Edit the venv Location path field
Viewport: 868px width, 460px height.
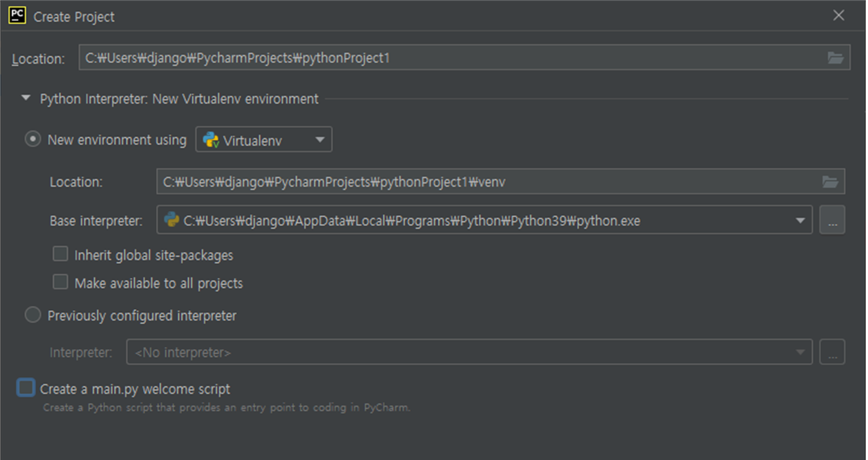(501, 182)
